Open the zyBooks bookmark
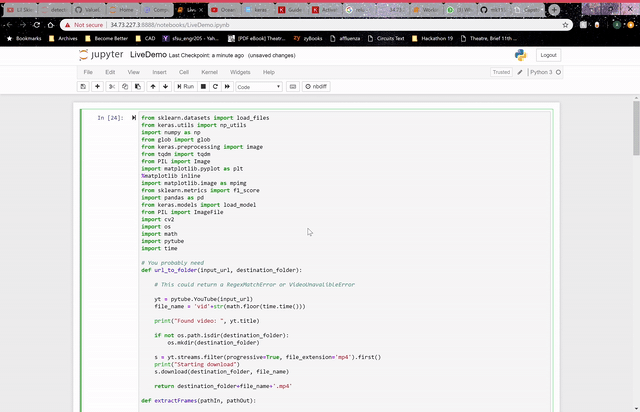Image resolution: width=640 pixels, height=412 pixels. [x=308, y=38]
